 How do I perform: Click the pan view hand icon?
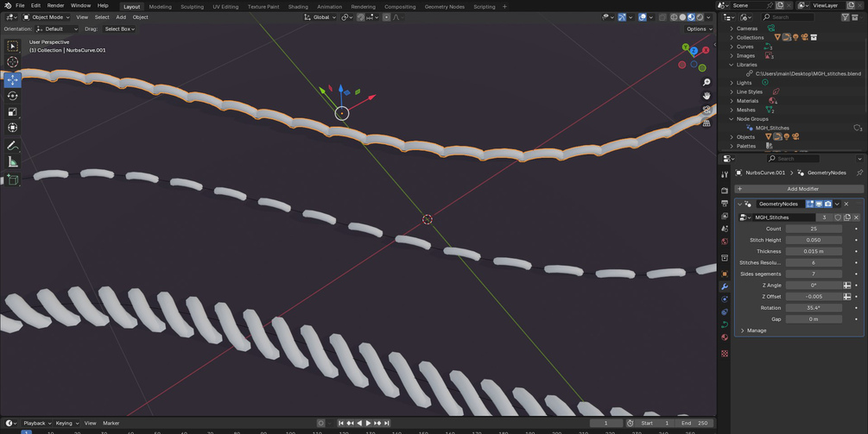[706, 96]
